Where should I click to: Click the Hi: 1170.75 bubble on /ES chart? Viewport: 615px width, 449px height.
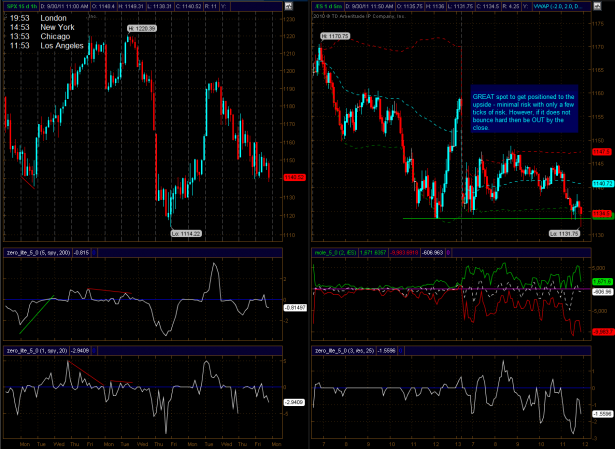click(335, 36)
